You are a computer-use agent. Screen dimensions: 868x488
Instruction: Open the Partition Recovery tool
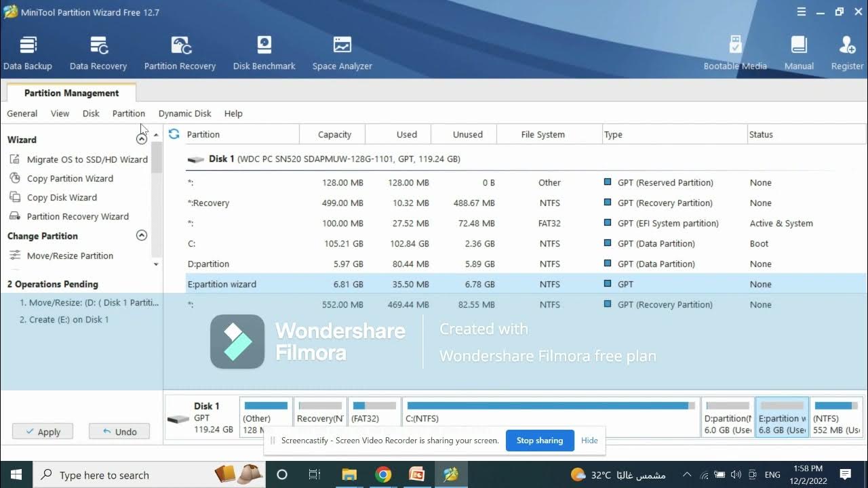pos(180,53)
